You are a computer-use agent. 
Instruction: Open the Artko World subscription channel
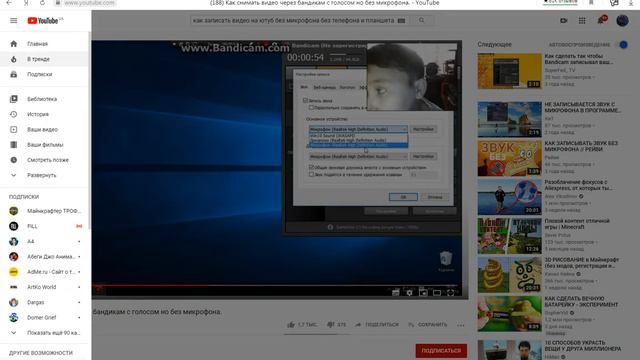click(44, 287)
